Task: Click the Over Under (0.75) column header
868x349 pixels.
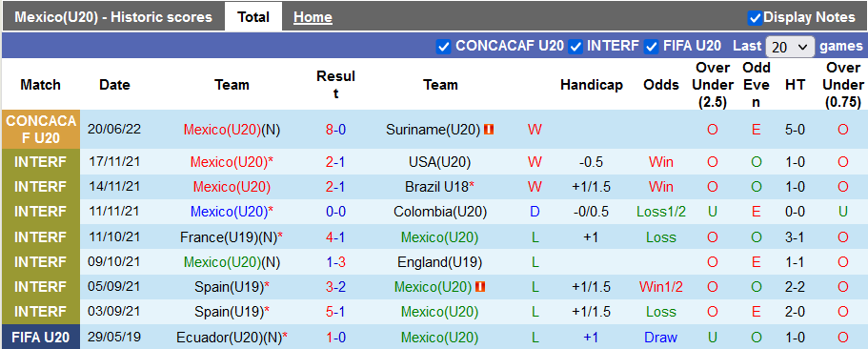Action: [x=843, y=85]
